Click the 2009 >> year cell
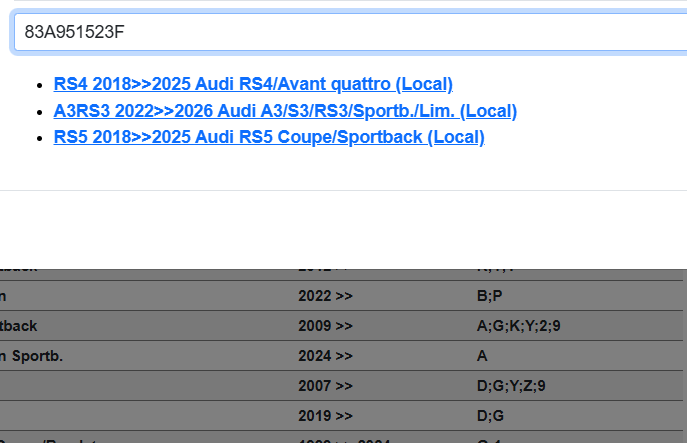 (325, 326)
